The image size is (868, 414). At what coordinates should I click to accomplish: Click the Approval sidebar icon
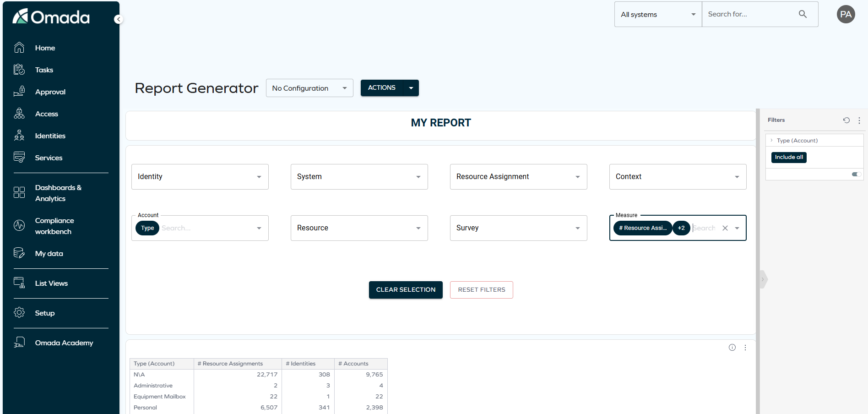coord(19,91)
